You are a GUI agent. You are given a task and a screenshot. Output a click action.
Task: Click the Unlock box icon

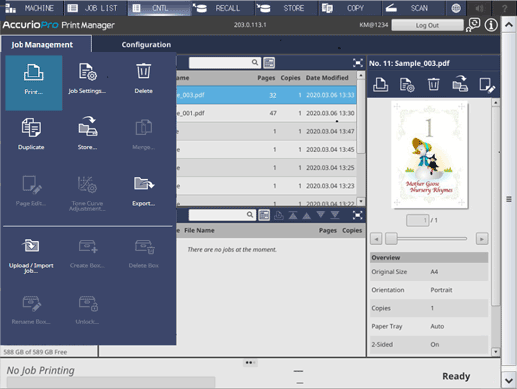coord(88,310)
